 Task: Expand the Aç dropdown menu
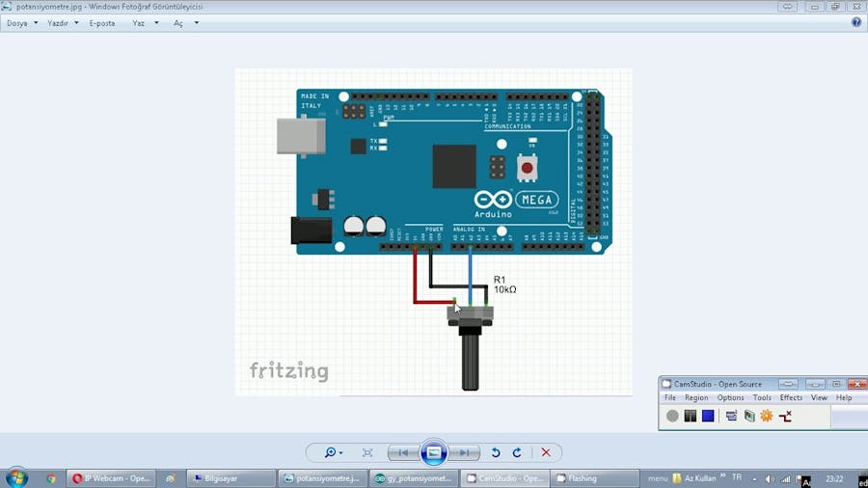coord(186,23)
